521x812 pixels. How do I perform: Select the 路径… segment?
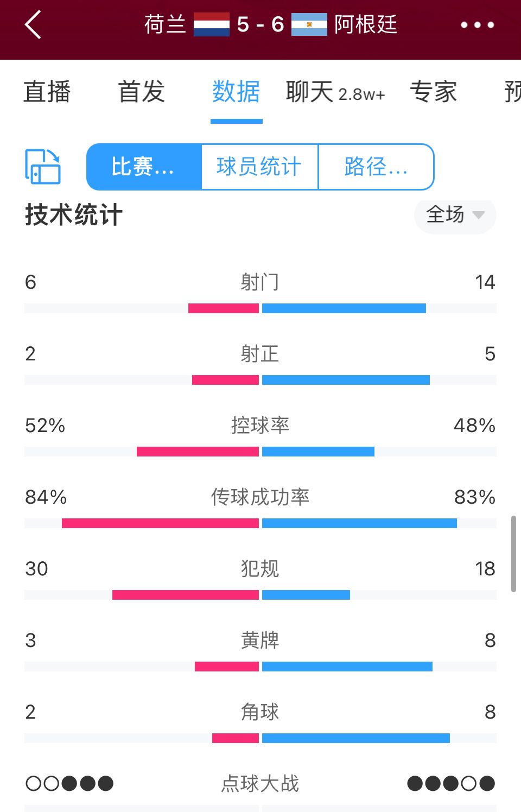tap(376, 167)
